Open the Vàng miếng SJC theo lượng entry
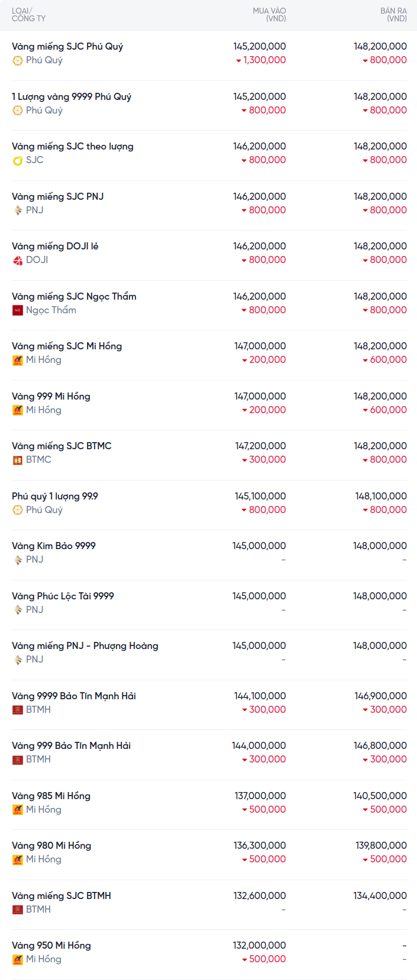Image resolution: width=417 pixels, height=980 pixels. (x=73, y=147)
